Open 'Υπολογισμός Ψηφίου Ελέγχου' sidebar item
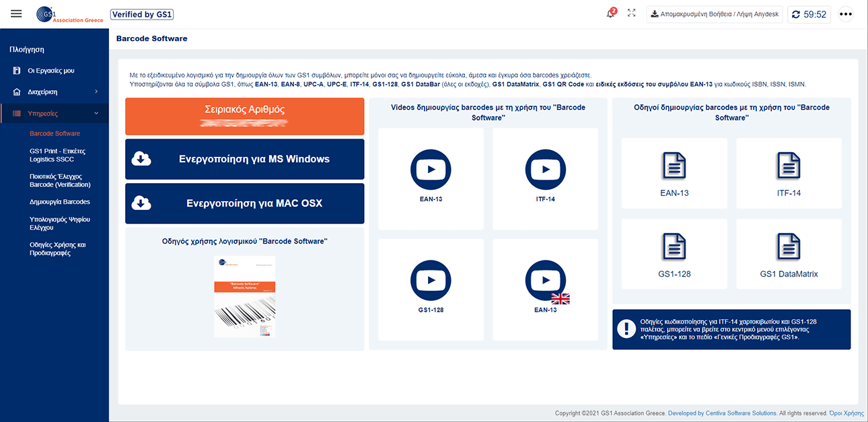Image resolution: width=868 pixels, height=422 pixels. [x=60, y=223]
